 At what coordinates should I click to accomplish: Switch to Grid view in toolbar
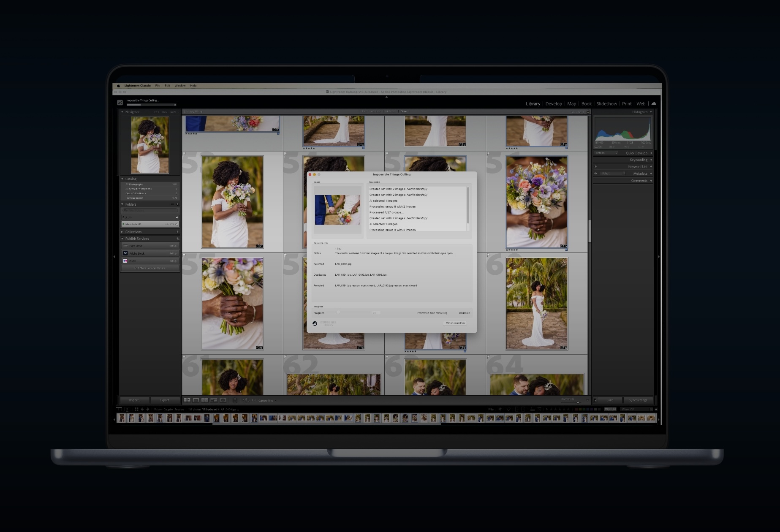(x=187, y=400)
